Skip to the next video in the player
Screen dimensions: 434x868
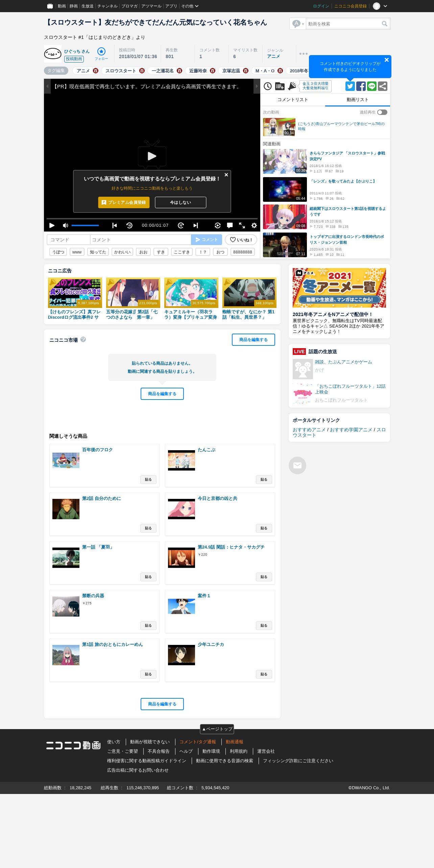(x=196, y=225)
